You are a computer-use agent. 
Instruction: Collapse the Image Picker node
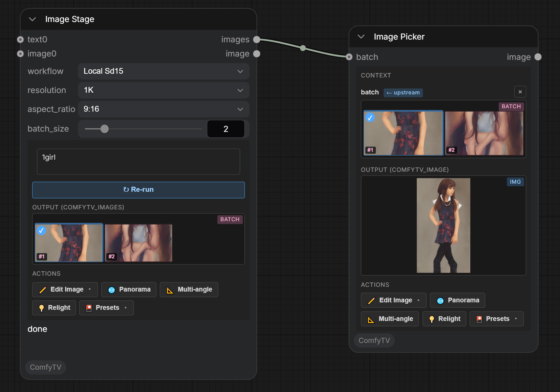pos(361,37)
